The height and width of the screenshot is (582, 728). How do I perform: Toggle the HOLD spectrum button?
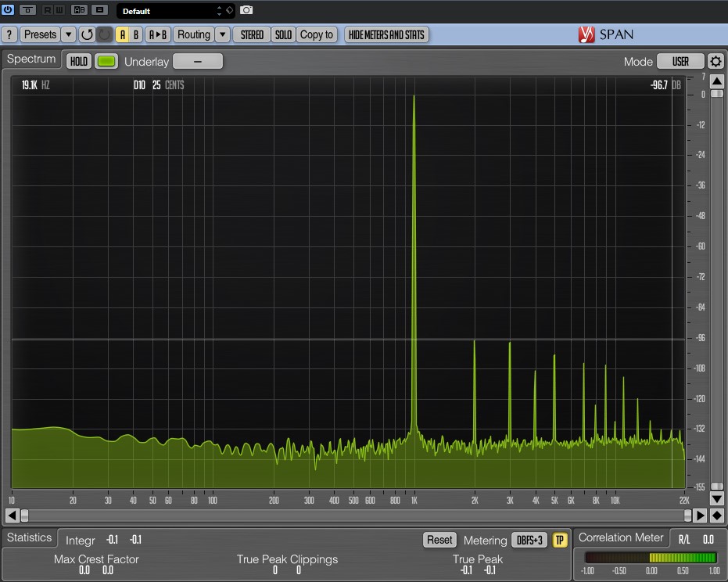[78, 61]
